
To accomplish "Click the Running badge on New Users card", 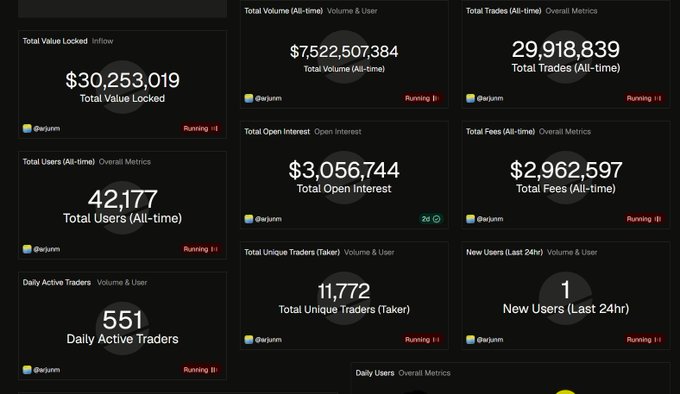I will 644,339.
